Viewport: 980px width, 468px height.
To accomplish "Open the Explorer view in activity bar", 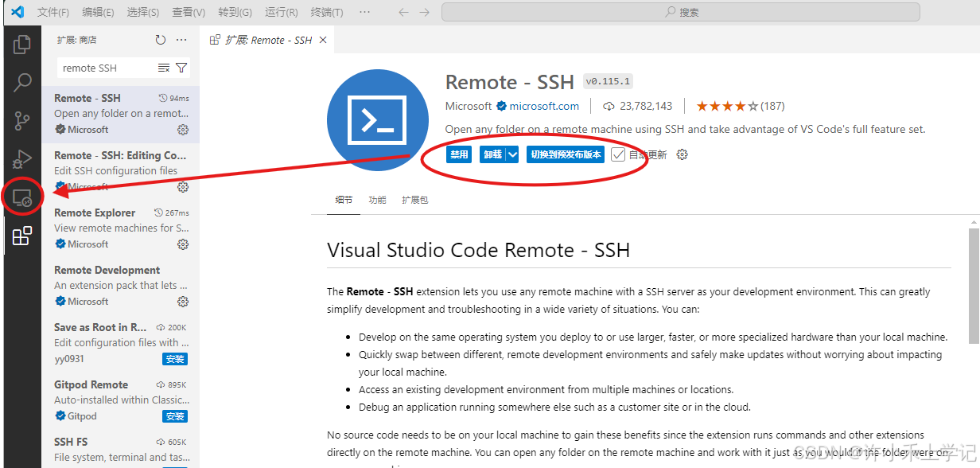I will tap(22, 44).
